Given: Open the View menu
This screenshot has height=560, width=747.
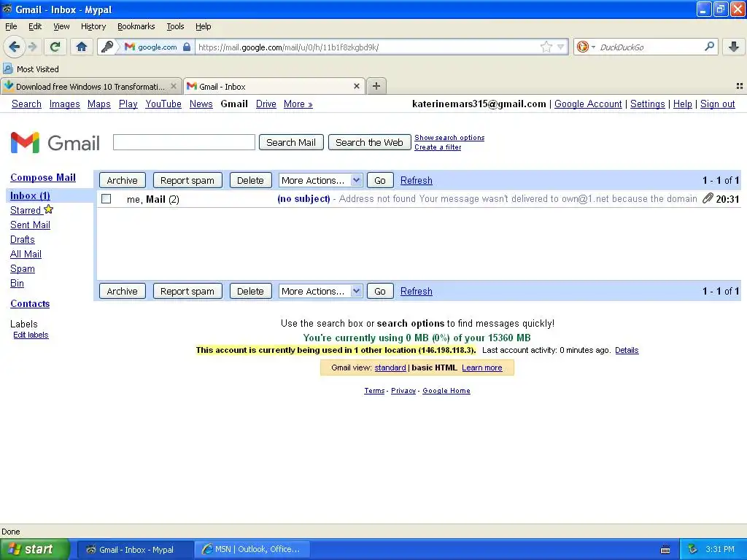Looking at the screenshot, I should pyautogui.click(x=61, y=26).
